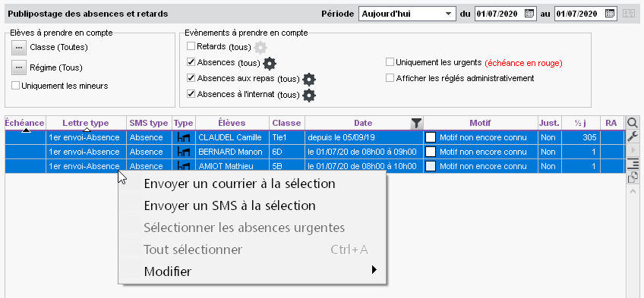Check Uniquement les mineurs
Screen dimensions: 644x298
pos(15,86)
